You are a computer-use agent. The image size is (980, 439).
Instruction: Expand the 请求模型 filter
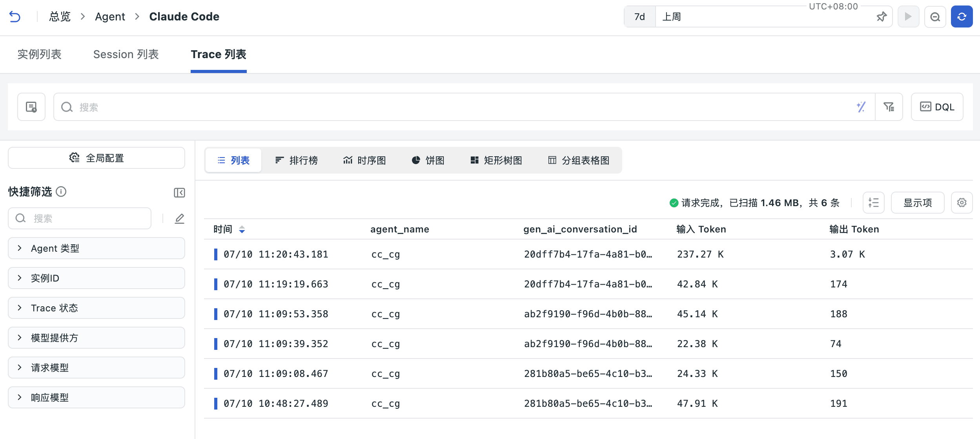(97, 368)
